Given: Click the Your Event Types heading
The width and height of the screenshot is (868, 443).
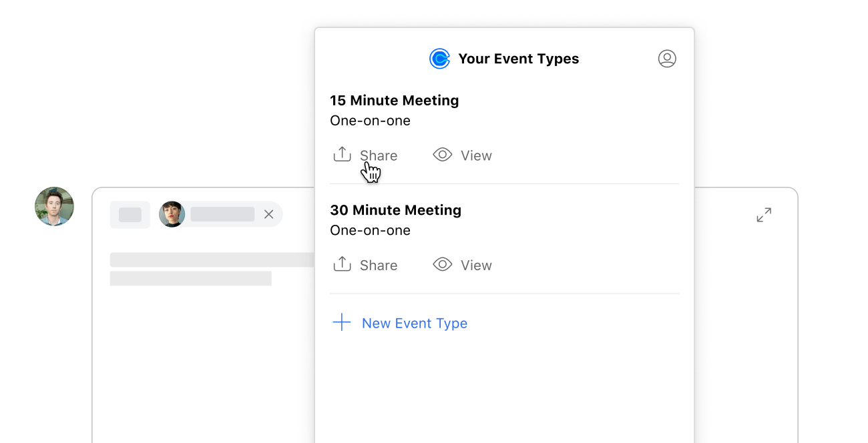Looking at the screenshot, I should pyautogui.click(x=519, y=59).
